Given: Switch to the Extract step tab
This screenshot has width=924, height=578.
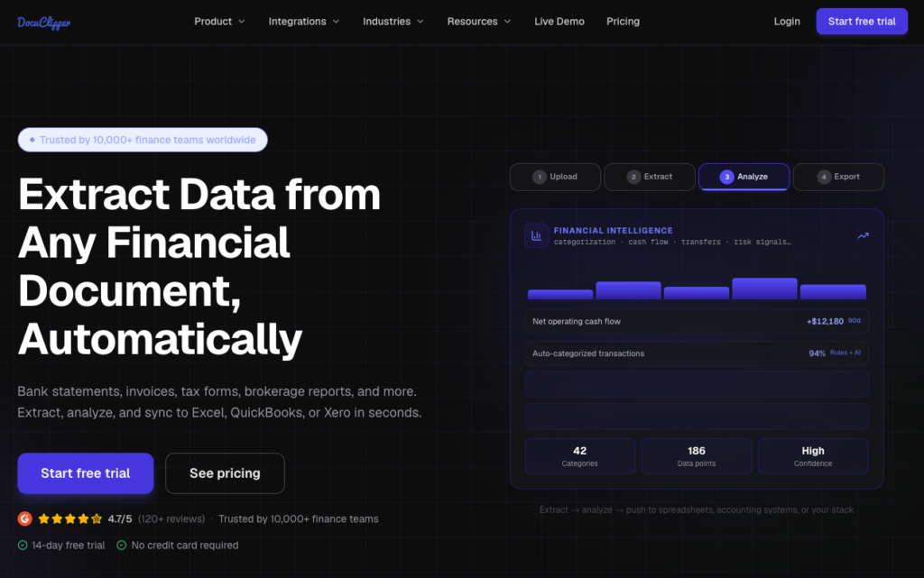Looking at the screenshot, I should point(650,177).
